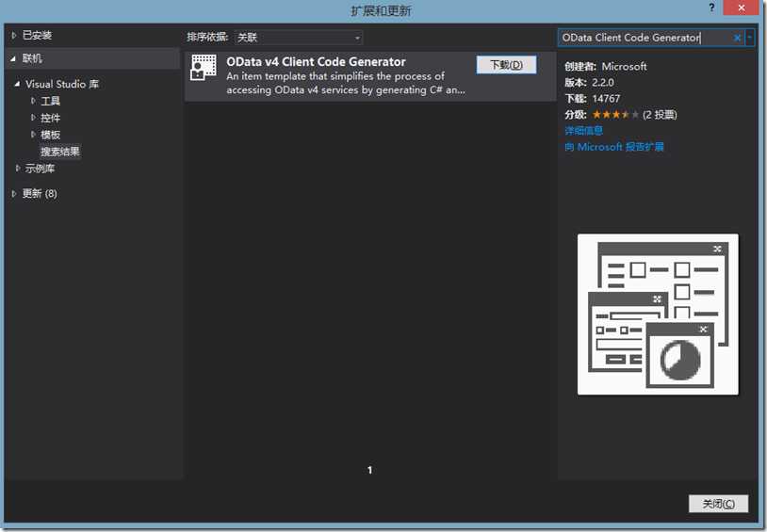Screen dimensions: 767x532
Task: Click the extension preview image thumbnail
Action: (x=658, y=314)
